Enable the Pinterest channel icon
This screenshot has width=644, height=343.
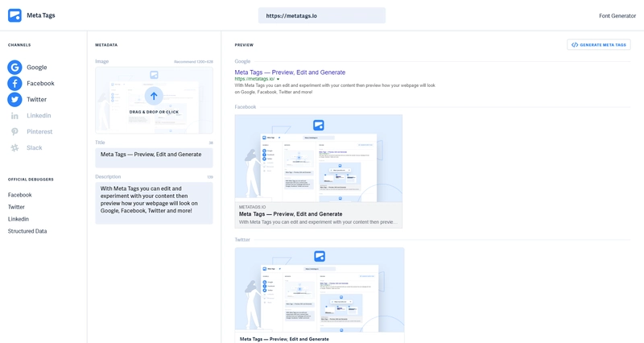[x=14, y=132]
